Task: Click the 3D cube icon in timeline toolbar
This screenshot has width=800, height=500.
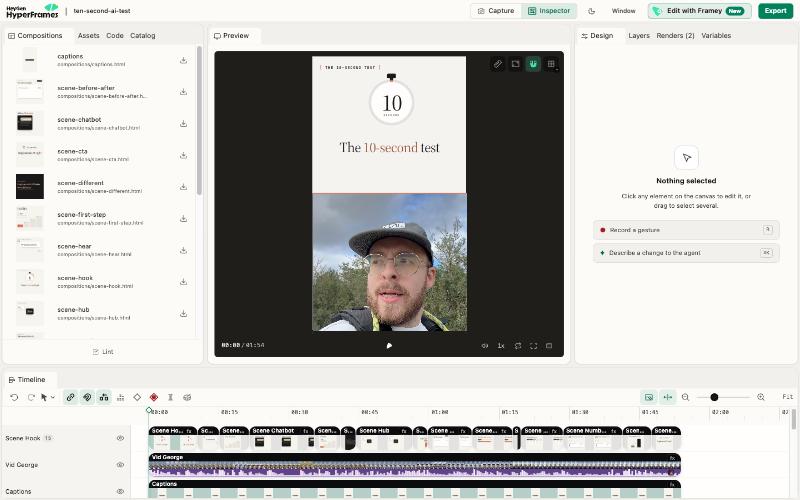Action: coord(187,397)
